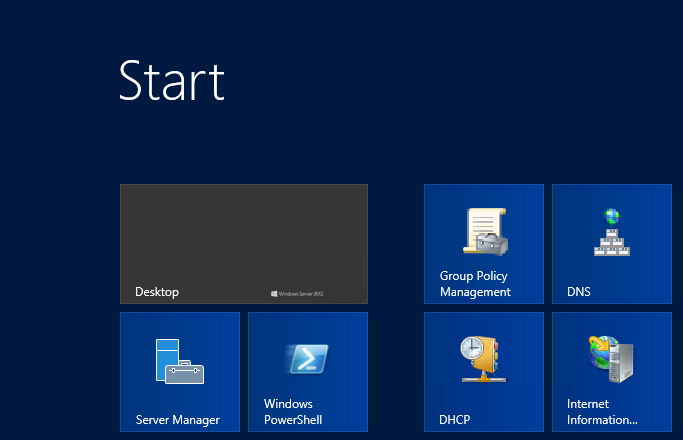The height and width of the screenshot is (440, 683).
Task: Open the DNS manager tile icon
Action: [612, 232]
